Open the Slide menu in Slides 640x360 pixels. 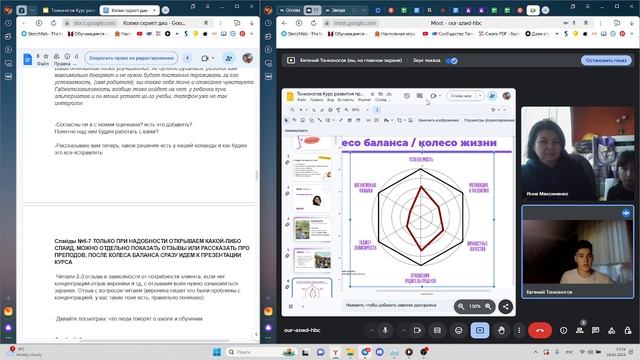tap(380, 100)
